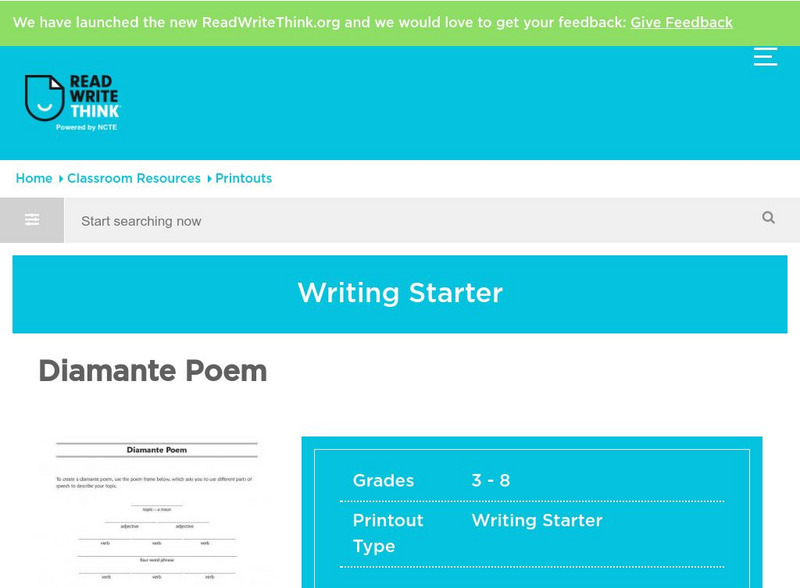Go to the Home breadcrumb
This screenshot has height=588, width=800.
pyautogui.click(x=34, y=178)
